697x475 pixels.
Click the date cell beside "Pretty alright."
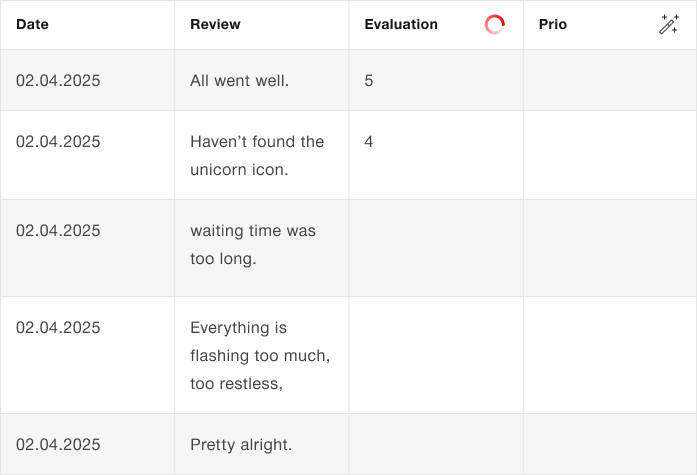click(x=58, y=444)
